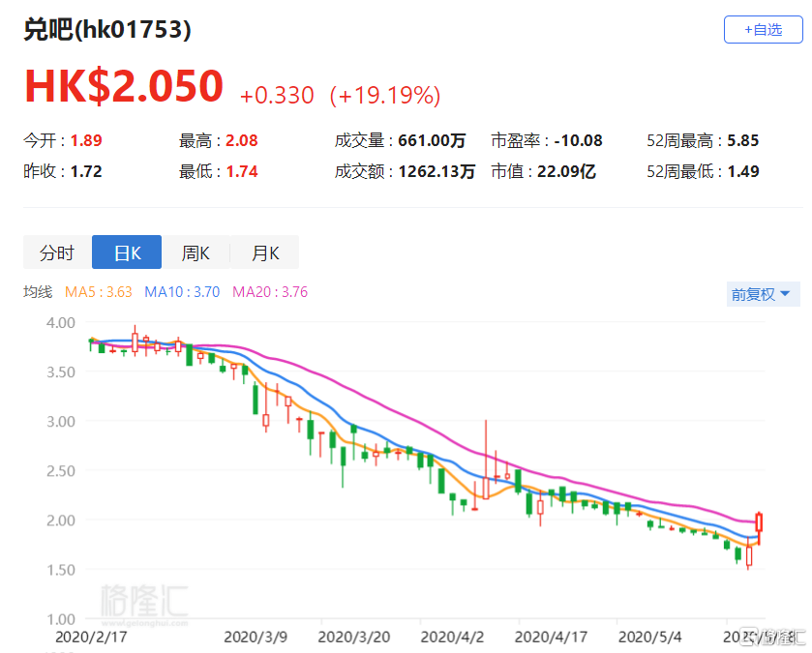The width and height of the screenshot is (812, 653).
Task: Click the 最低 low value 1.74
Action: pyautogui.click(x=242, y=171)
